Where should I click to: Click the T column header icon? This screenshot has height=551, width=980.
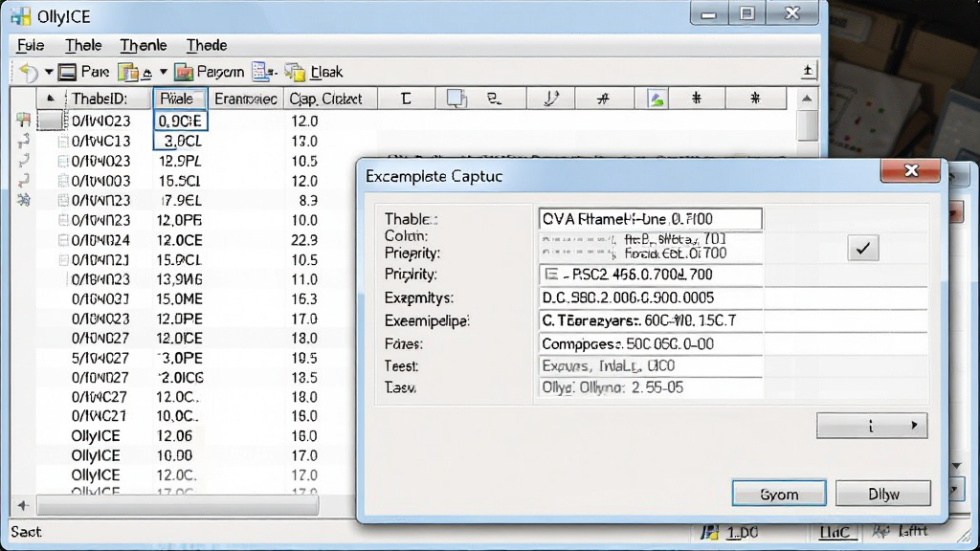(x=406, y=99)
